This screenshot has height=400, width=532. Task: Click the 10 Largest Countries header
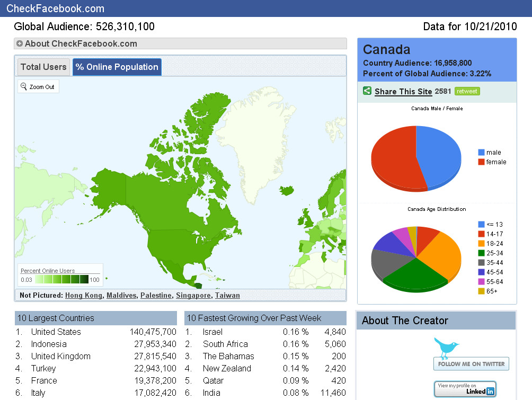click(x=96, y=318)
